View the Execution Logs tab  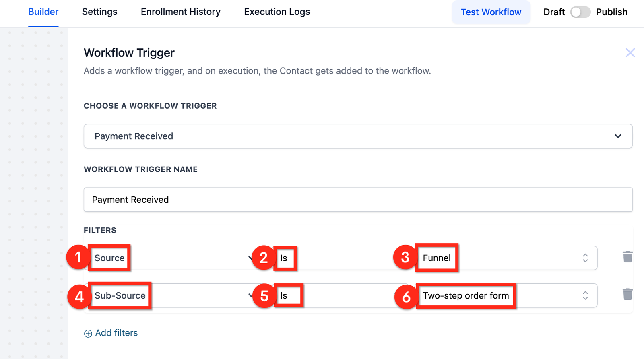pyautogui.click(x=277, y=12)
